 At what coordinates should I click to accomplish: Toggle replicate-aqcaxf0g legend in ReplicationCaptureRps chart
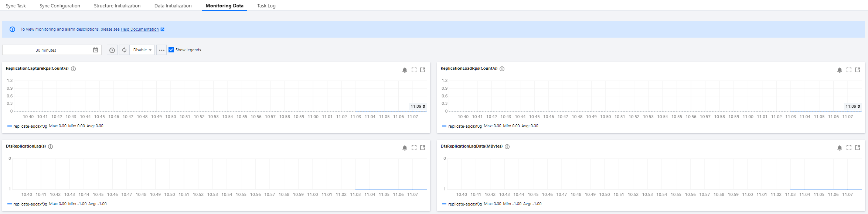point(27,126)
